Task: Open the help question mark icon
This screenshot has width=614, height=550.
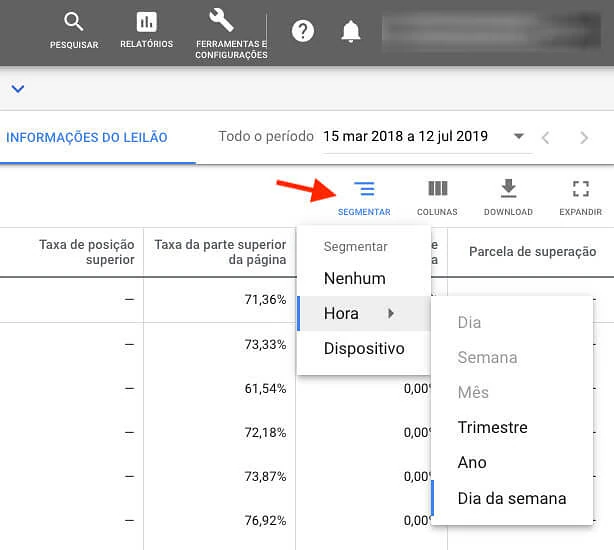Action: pos(303,31)
